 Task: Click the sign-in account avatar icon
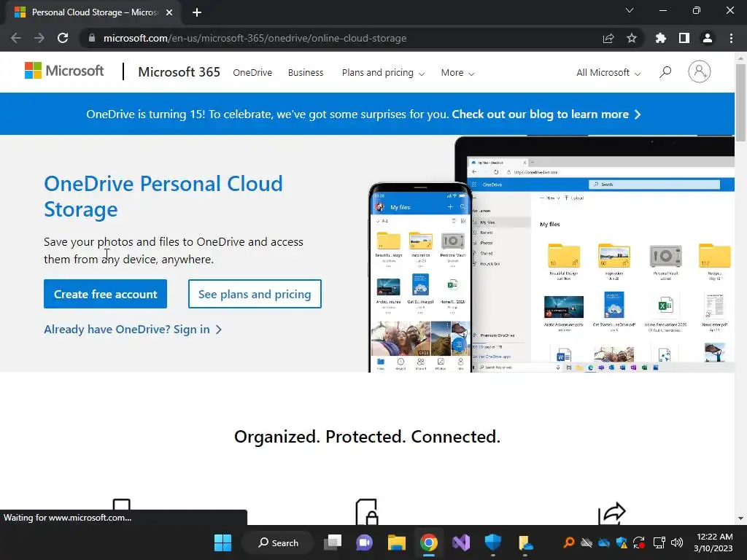click(x=699, y=72)
